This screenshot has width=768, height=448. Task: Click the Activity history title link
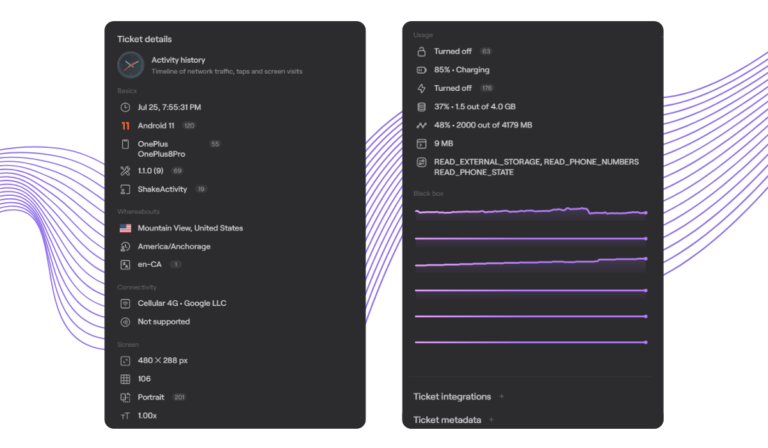[x=178, y=60]
